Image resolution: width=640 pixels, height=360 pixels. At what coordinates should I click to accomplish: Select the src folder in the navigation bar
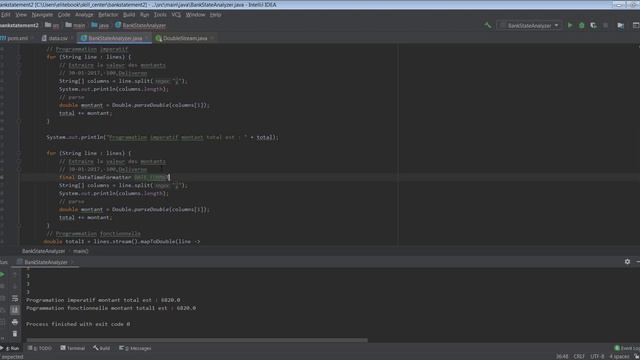click(52, 25)
